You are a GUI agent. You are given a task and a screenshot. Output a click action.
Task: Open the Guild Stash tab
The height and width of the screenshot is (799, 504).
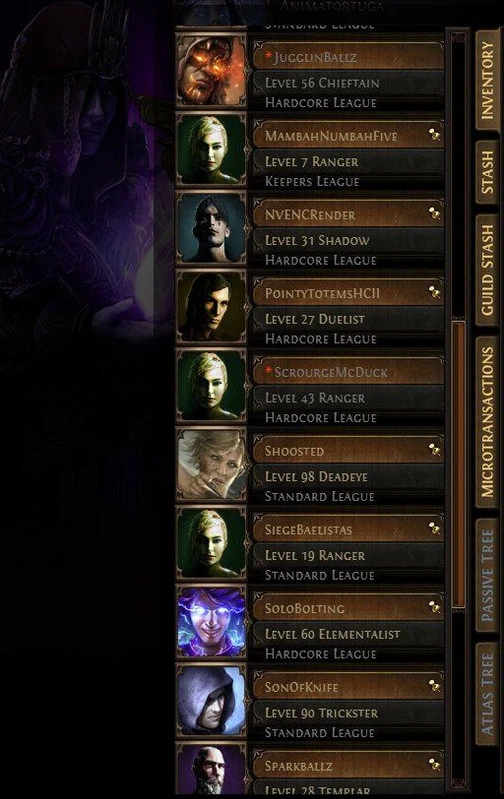point(487,270)
